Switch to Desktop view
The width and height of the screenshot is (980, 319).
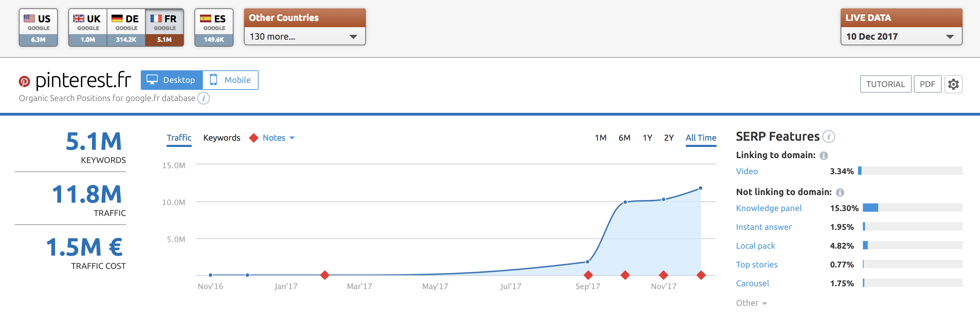point(171,80)
